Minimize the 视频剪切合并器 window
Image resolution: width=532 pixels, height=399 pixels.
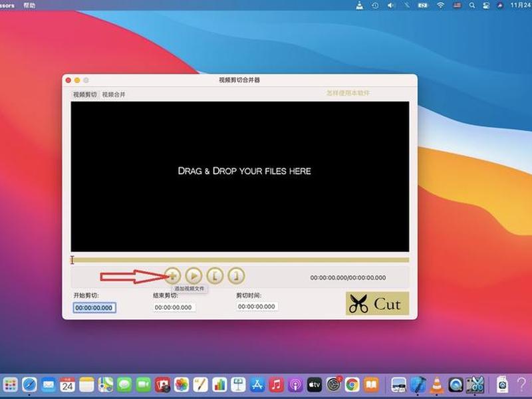tap(77, 80)
